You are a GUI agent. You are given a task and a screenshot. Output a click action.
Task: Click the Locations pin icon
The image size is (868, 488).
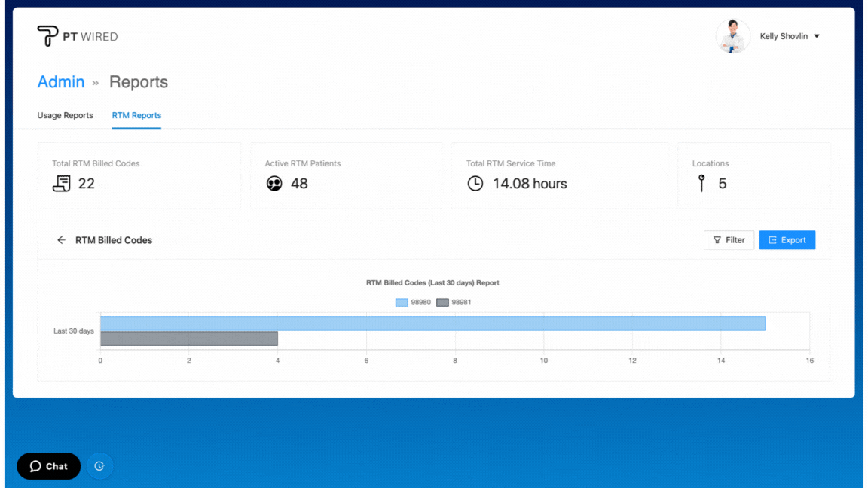pyautogui.click(x=701, y=183)
